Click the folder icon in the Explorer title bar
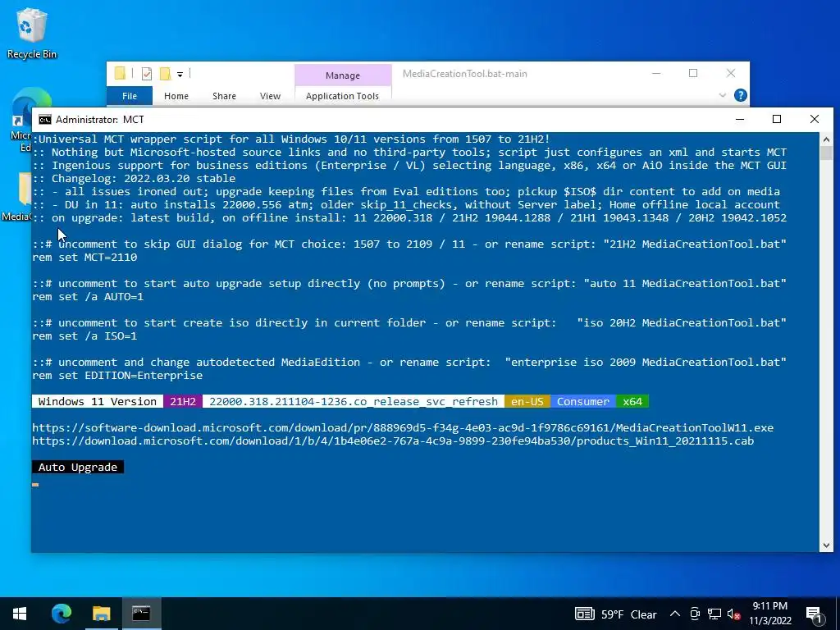This screenshot has height=630, width=840. [x=120, y=73]
